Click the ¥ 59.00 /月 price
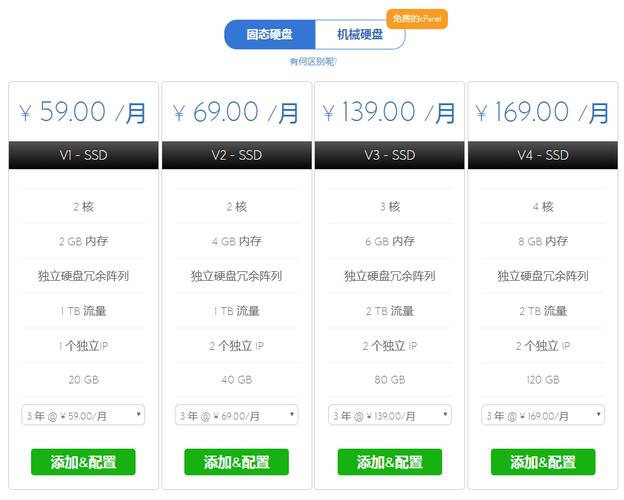 (83, 112)
